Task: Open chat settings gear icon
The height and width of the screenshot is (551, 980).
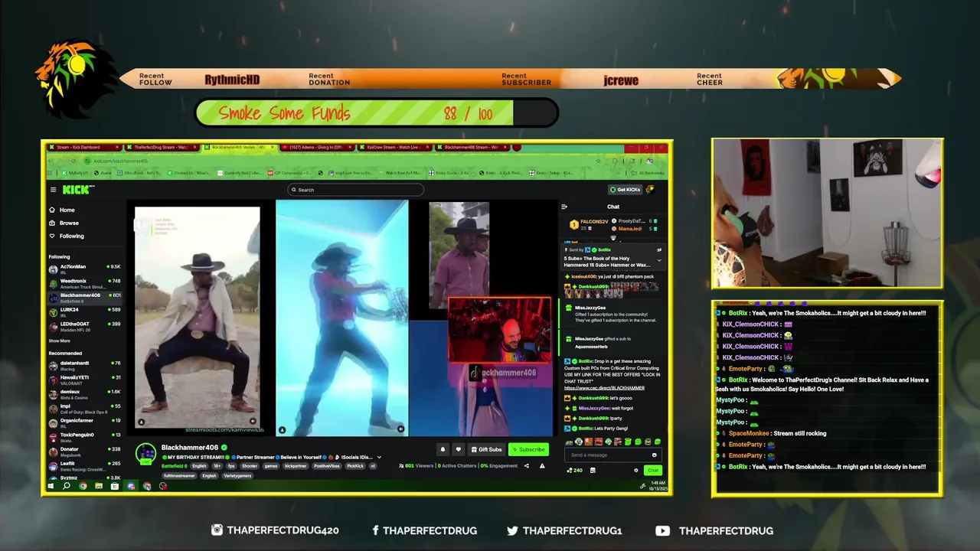Action: pos(635,470)
